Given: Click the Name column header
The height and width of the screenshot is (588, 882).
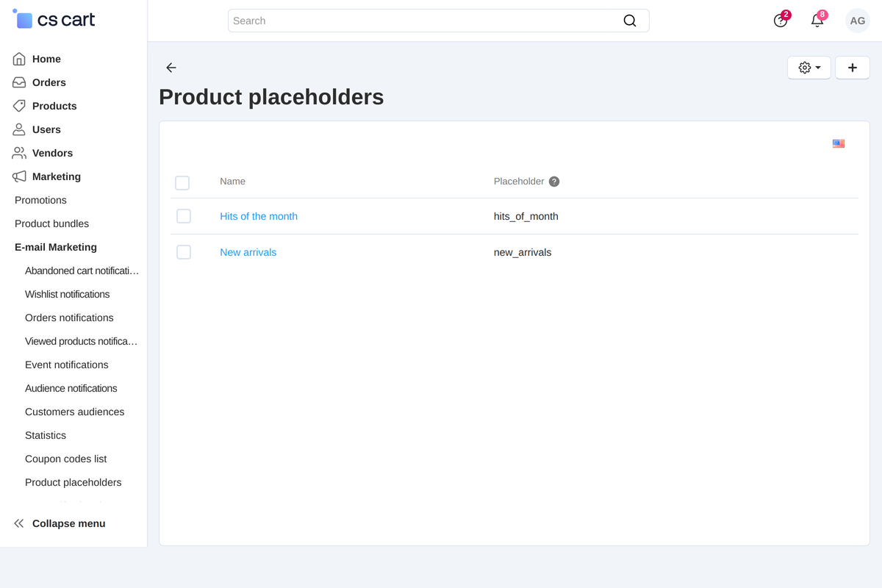Looking at the screenshot, I should pyautogui.click(x=232, y=181).
